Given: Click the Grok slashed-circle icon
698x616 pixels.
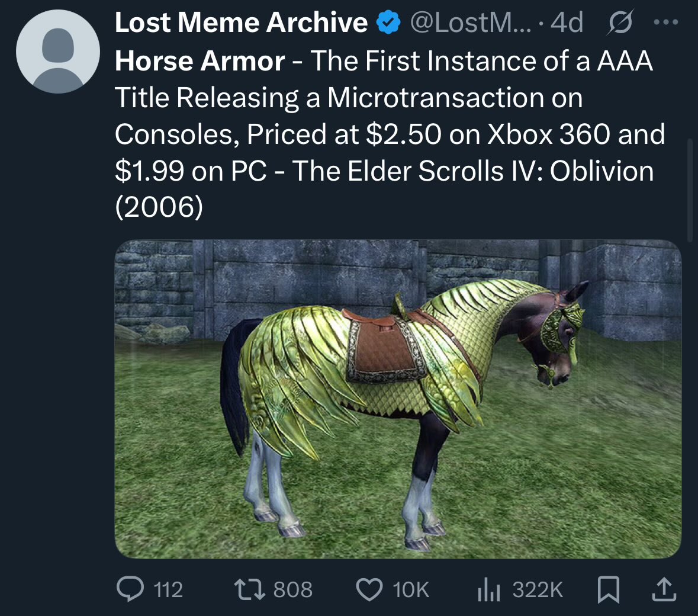Looking at the screenshot, I should (x=620, y=23).
